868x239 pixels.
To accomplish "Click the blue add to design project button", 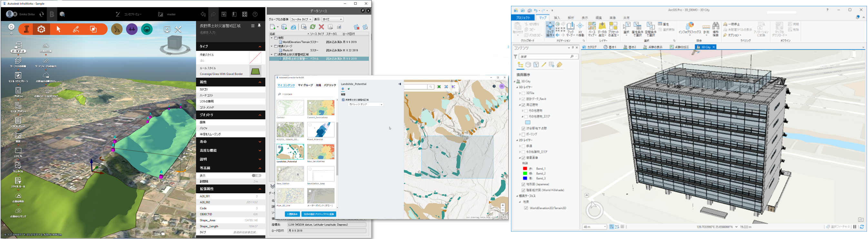I will point(318,214).
